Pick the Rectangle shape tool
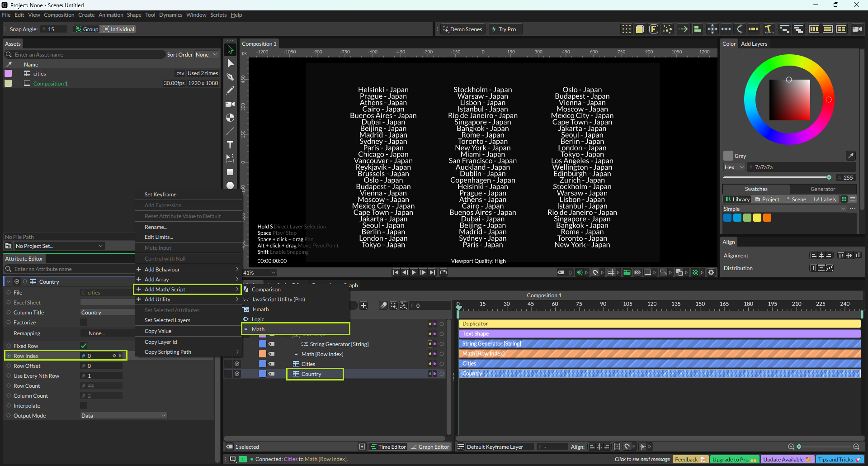 click(x=230, y=172)
